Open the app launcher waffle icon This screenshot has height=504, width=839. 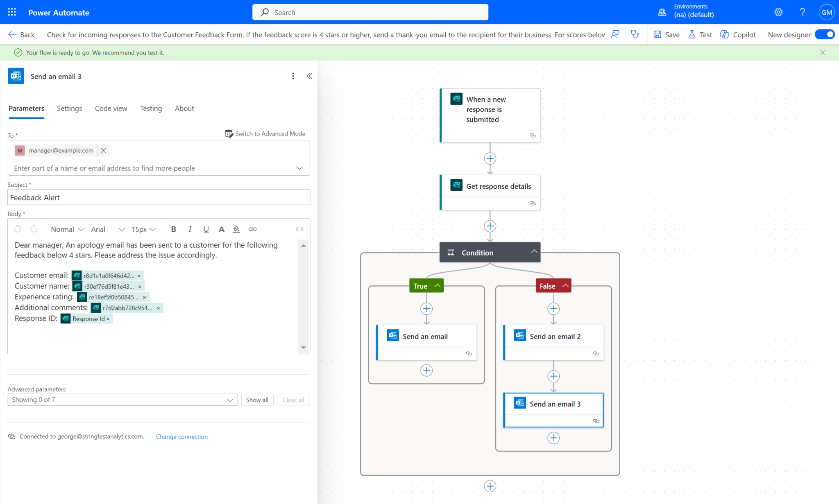click(x=12, y=12)
